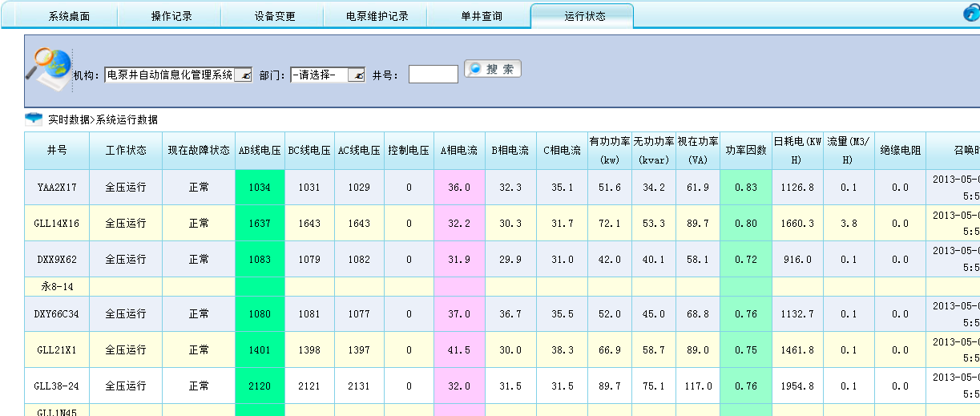980x416 pixels.
Task: Go to the 设备变更 tab
Action: click(x=275, y=16)
